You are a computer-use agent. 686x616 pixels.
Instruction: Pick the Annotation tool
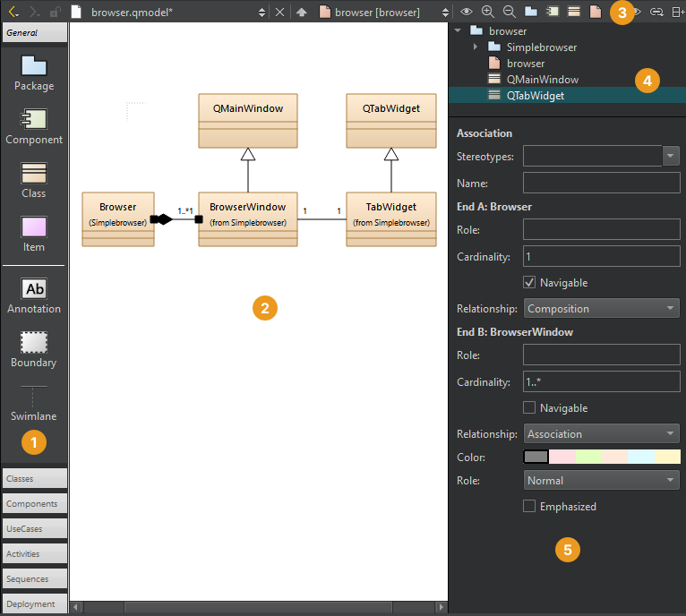(34, 295)
